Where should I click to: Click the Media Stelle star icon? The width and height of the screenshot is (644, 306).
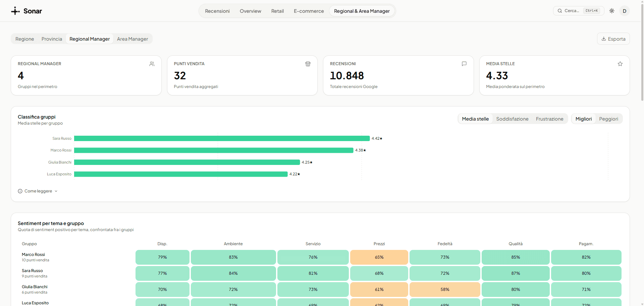pyautogui.click(x=620, y=64)
